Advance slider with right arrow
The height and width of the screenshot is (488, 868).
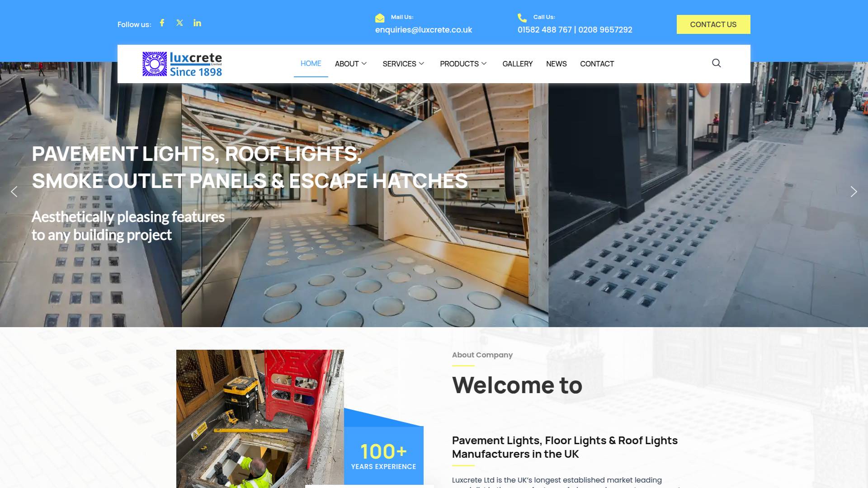(x=854, y=192)
